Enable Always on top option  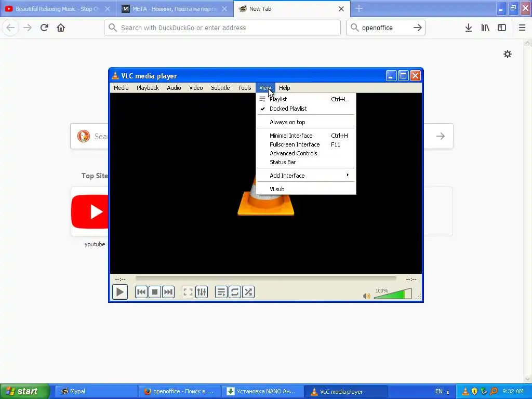[x=306, y=122]
